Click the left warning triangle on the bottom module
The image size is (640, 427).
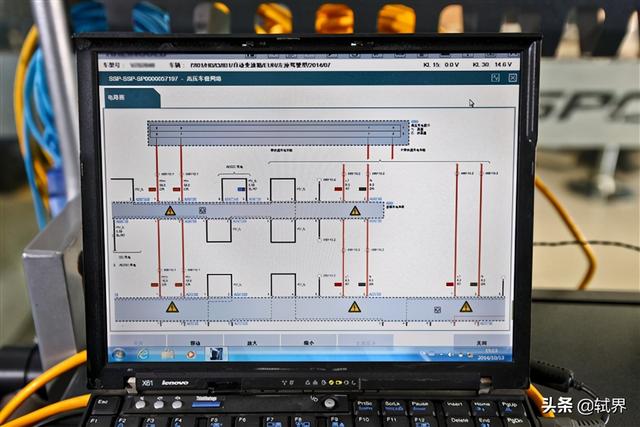(172, 307)
